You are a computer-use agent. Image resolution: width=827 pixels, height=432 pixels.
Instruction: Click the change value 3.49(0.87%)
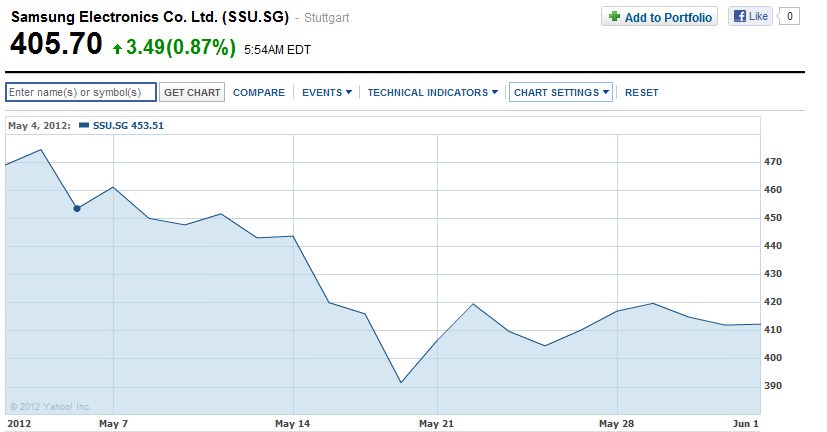(x=181, y=47)
